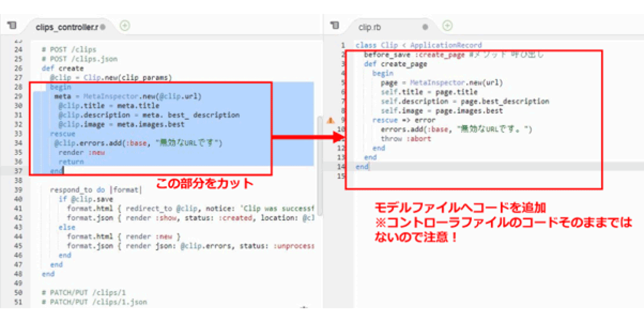Click the warning icon at line 9

(331, 120)
